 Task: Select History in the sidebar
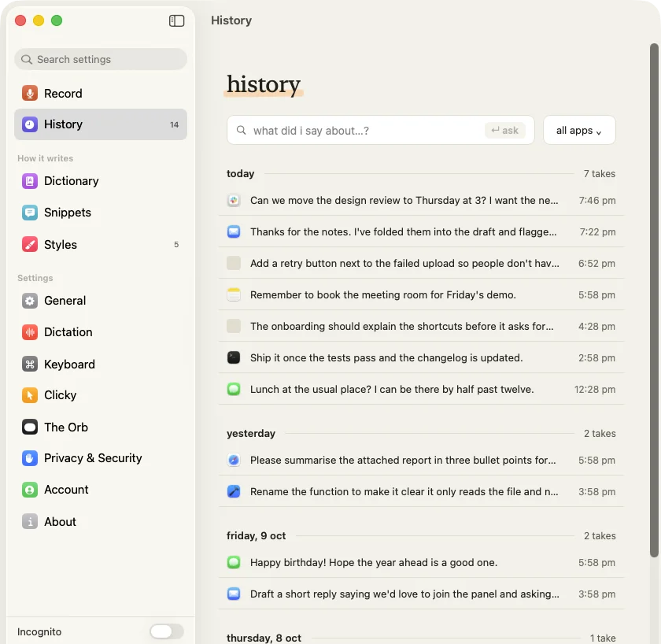tap(101, 124)
